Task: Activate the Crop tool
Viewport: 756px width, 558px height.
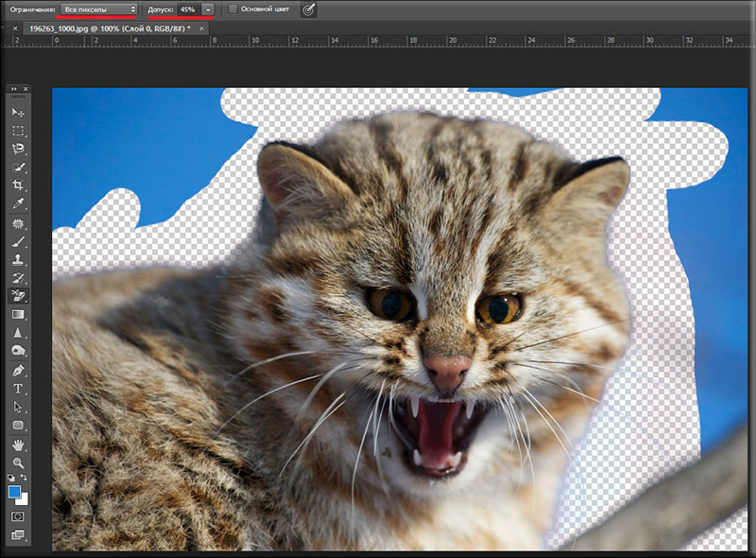Action: click(x=18, y=185)
